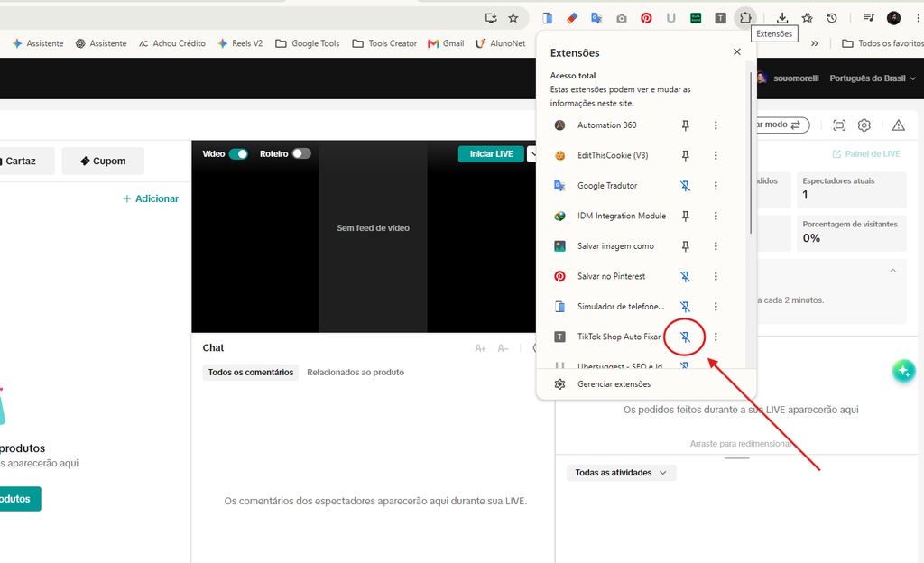The width and height of the screenshot is (924, 563).
Task: Open more options for EditThisCookie (V3)
Action: click(716, 155)
